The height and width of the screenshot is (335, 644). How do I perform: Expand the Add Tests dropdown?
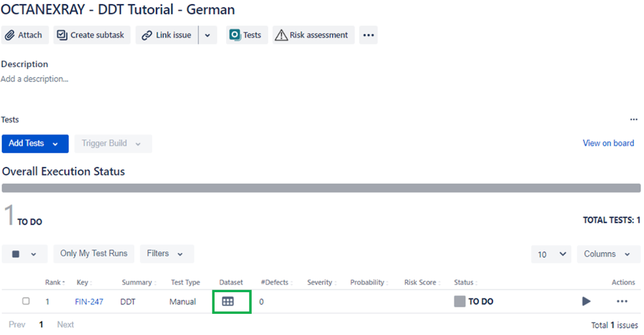pyautogui.click(x=35, y=144)
